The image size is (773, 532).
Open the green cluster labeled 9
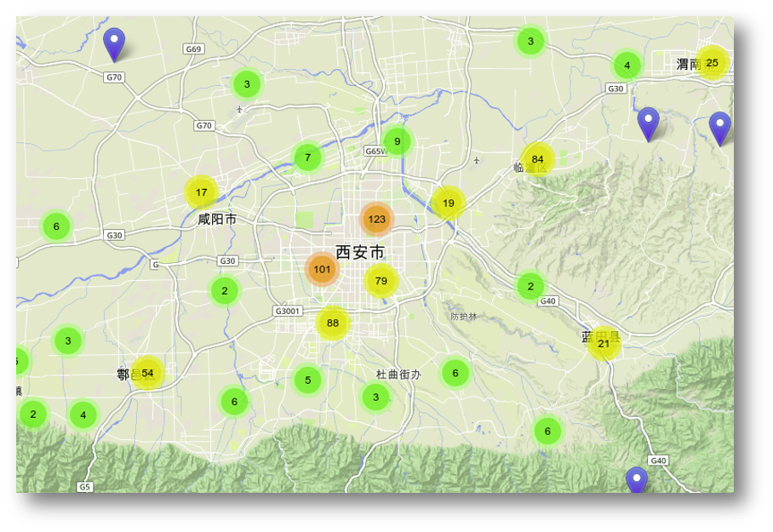[x=398, y=141]
